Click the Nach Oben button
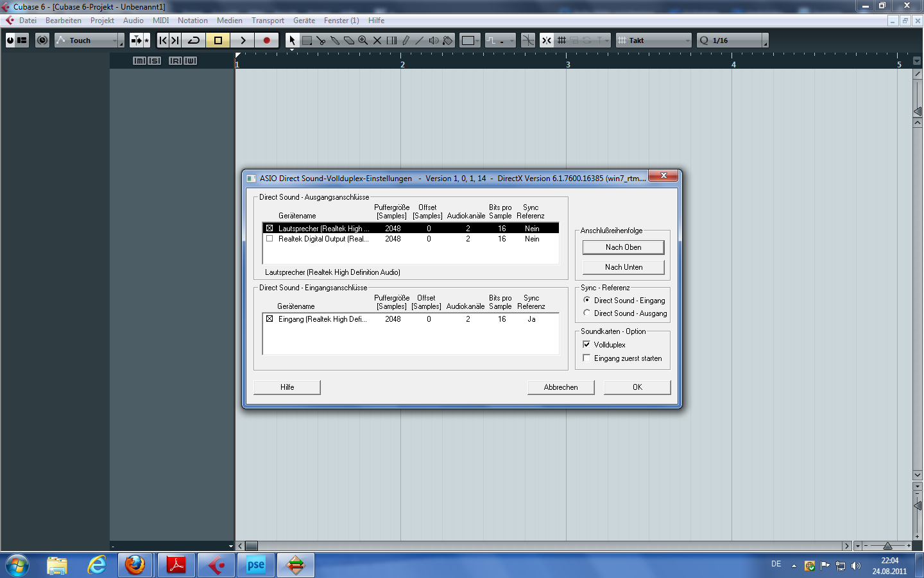Screen dimensions: 924x578 (623, 247)
